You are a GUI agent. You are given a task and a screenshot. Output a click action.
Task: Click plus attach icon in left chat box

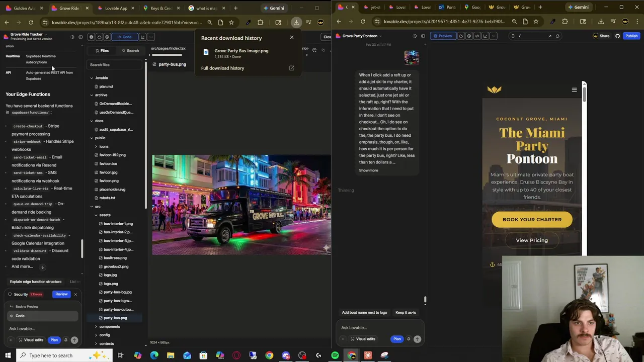11,340
